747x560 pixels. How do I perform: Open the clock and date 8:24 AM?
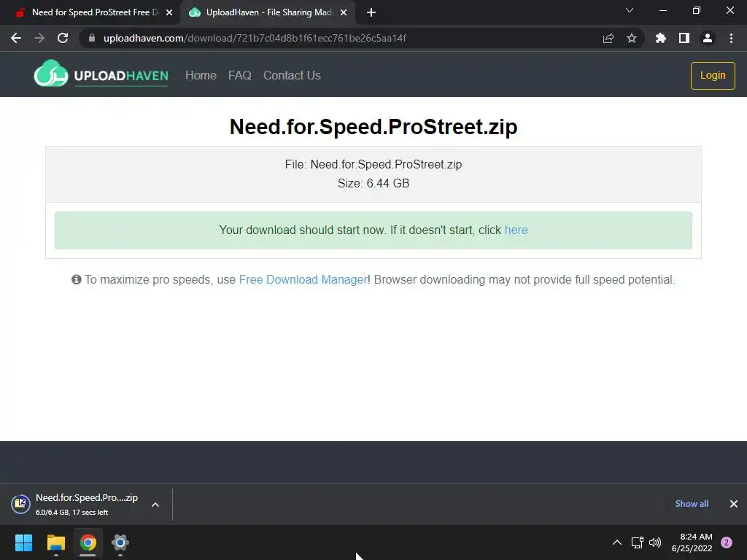(692, 542)
